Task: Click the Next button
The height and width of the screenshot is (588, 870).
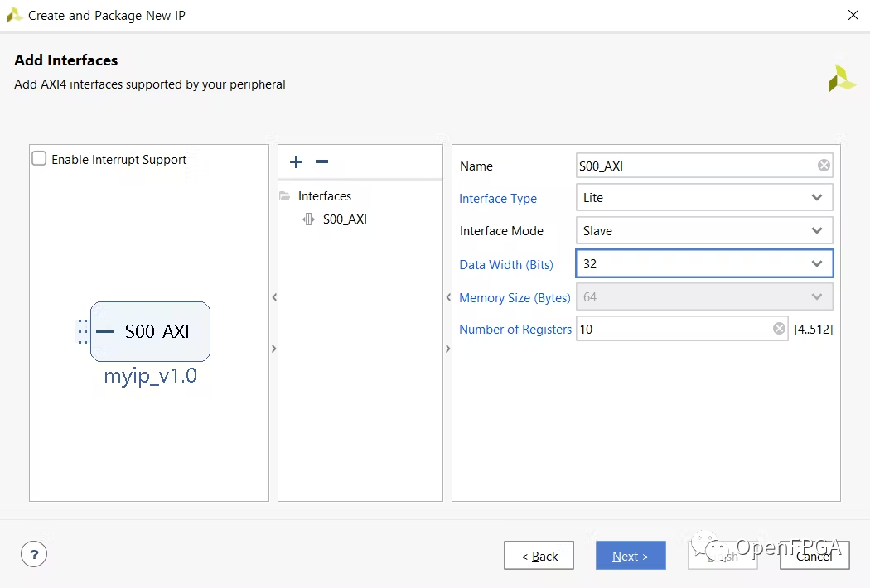Action: [x=630, y=556]
